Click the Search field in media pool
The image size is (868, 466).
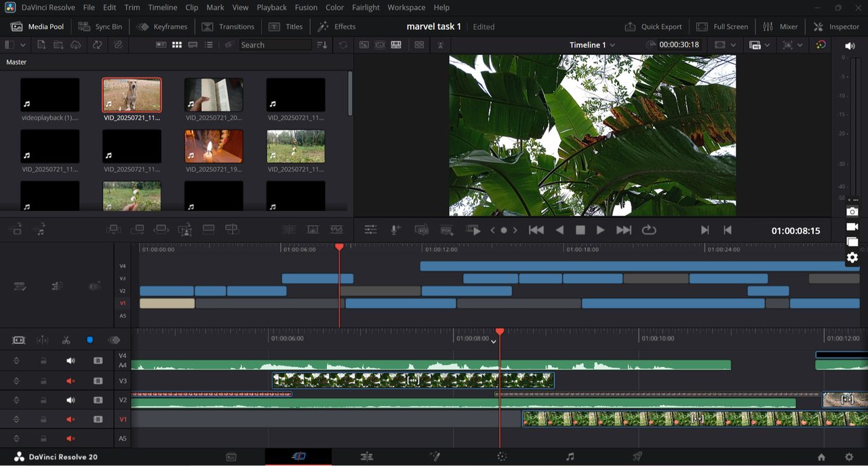[275, 45]
